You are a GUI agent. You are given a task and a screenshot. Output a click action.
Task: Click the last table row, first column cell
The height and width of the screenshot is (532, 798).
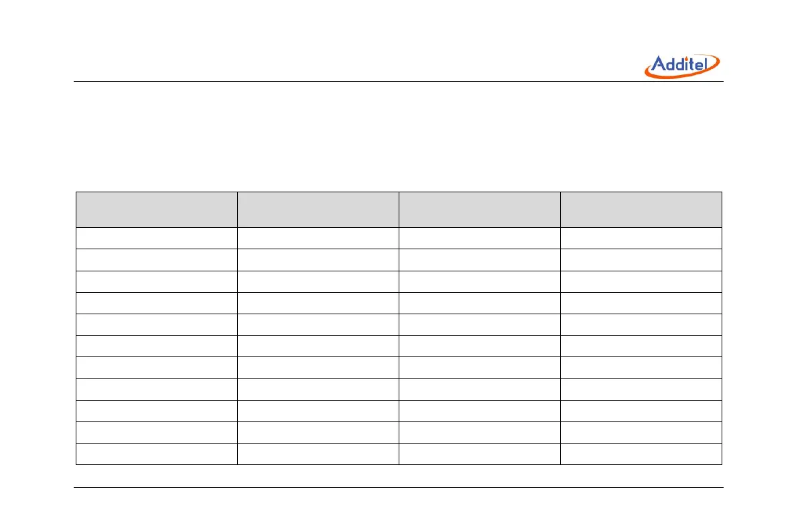(156, 454)
